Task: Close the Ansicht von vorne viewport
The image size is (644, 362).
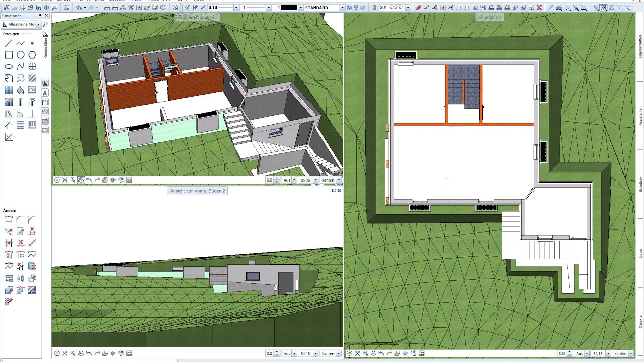Action: click(339, 191)
